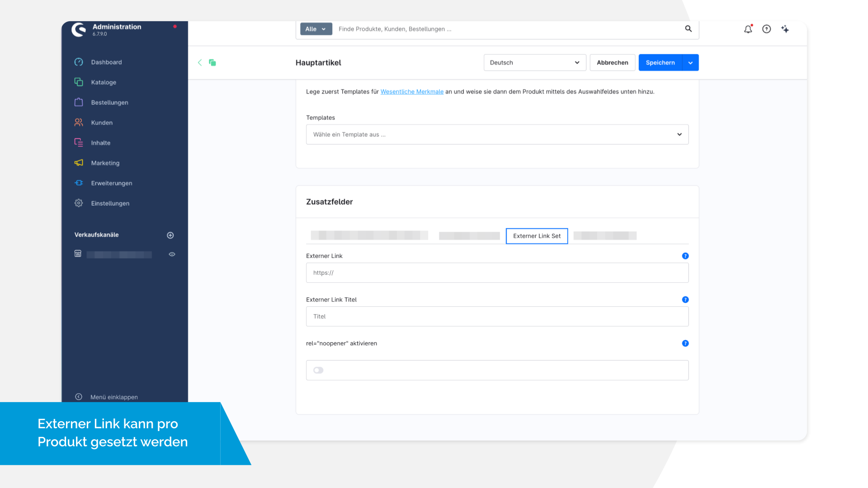Image resolution: width=868 pixels, height=488 pixels.
Task: Click the Bestellungen bag icon
Action: point(79,102)
